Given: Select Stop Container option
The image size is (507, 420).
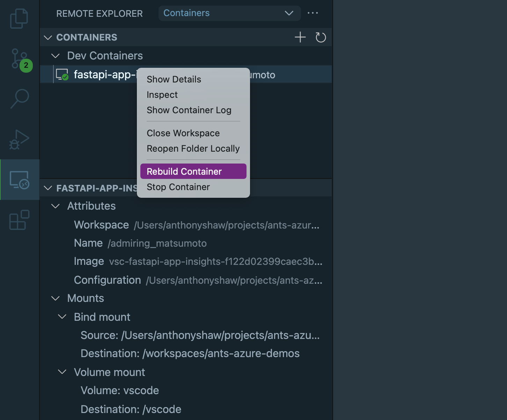Looking at the screenshot, I should point(178,187).
